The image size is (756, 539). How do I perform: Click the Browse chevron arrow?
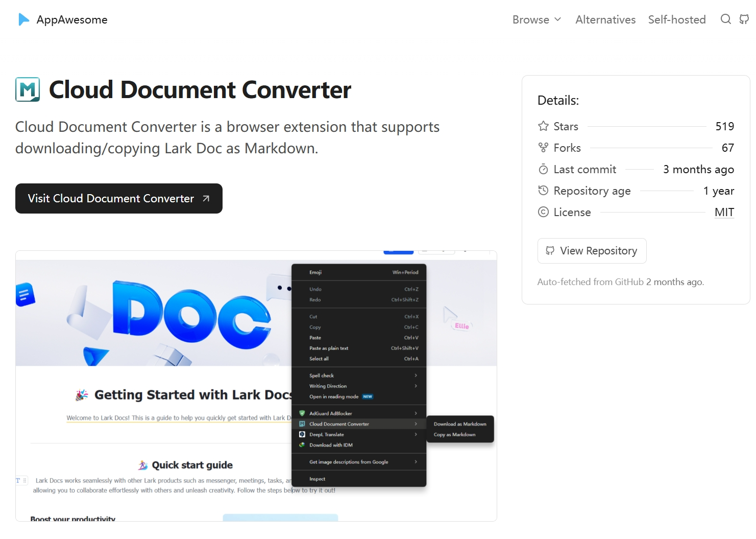click(557, 19)
